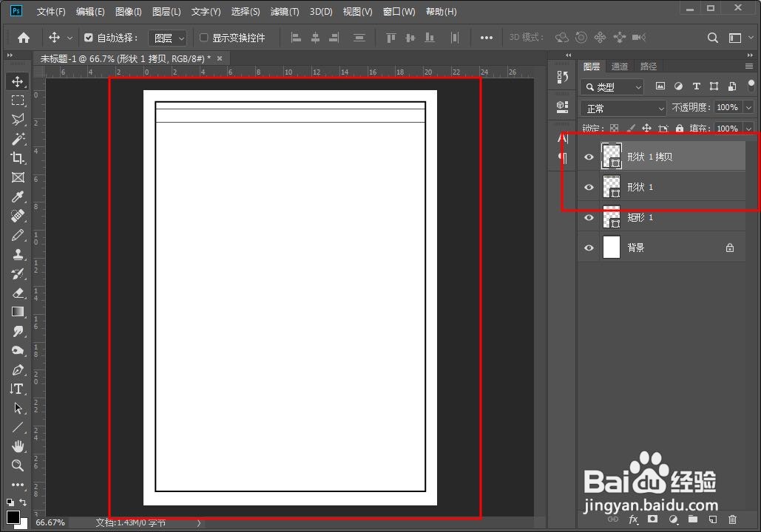Switch to the 通道 channels tab

(620, 66)
